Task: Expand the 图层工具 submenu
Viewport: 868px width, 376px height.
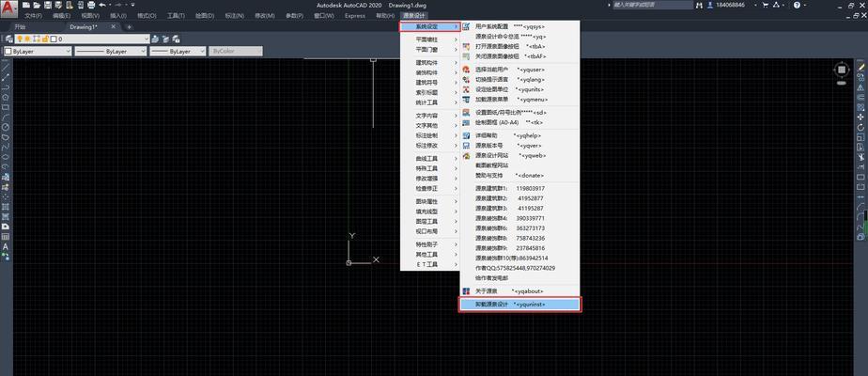Action: point(429,221)
